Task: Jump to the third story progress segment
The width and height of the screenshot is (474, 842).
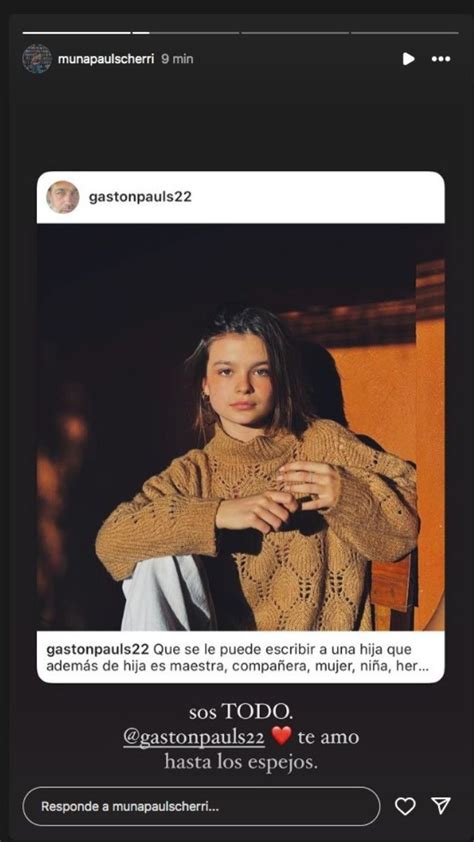Action: (295, 33)
